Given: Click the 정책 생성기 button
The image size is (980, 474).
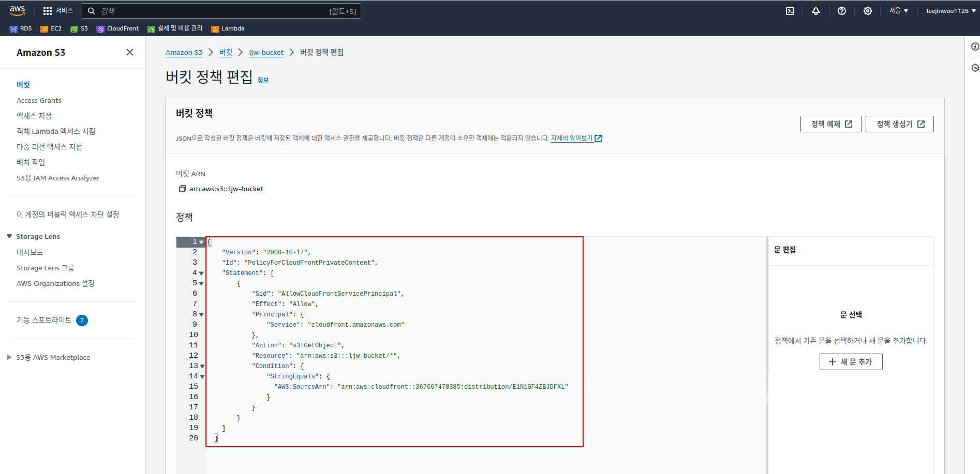Looking at the screenshot, I should pos(899,124).
